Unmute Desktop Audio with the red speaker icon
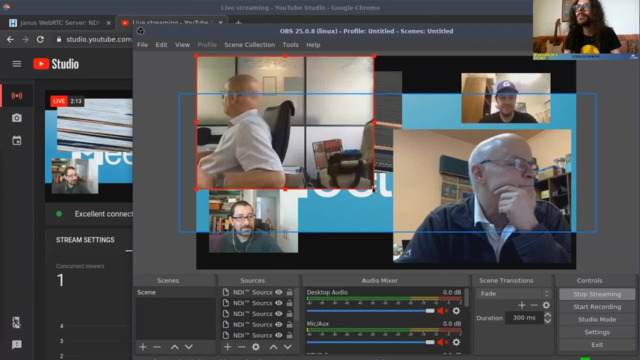The image size is (640, 360). point(442,311)
